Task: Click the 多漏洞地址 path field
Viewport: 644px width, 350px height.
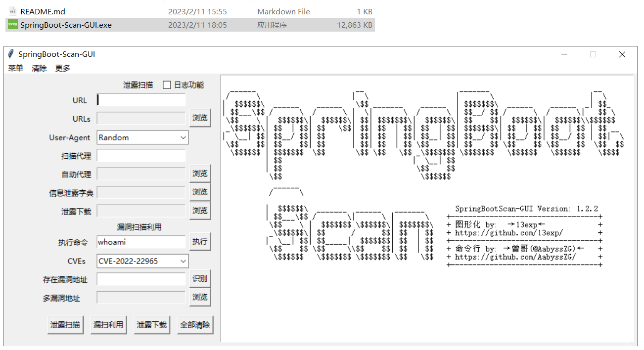Action: pyautogui.click(x=141, y=298)
